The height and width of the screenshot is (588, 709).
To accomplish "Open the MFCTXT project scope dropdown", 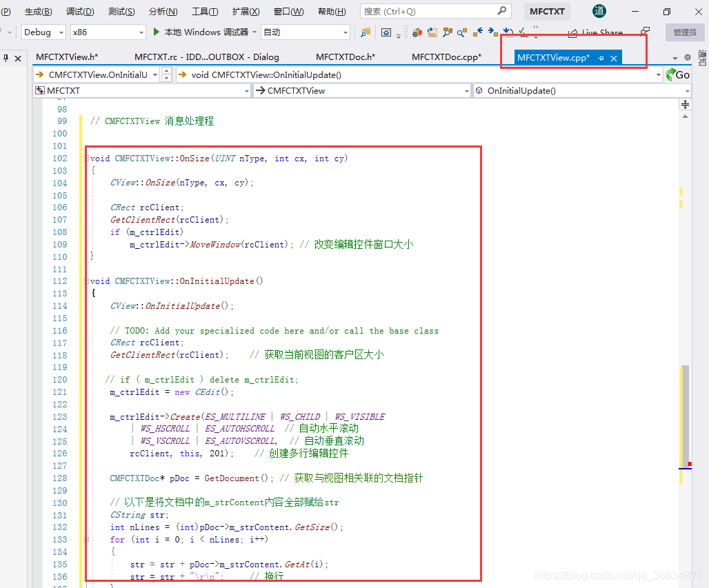I will click(142, 91).
